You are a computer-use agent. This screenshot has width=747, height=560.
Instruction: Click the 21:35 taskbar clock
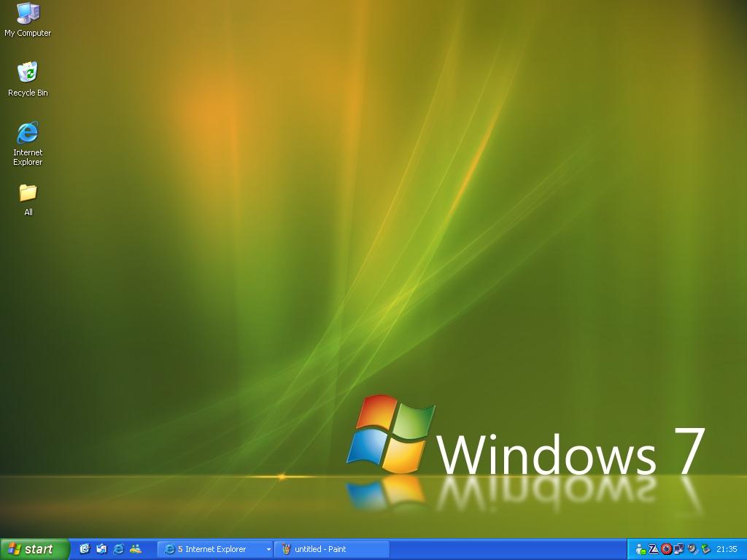727,550
